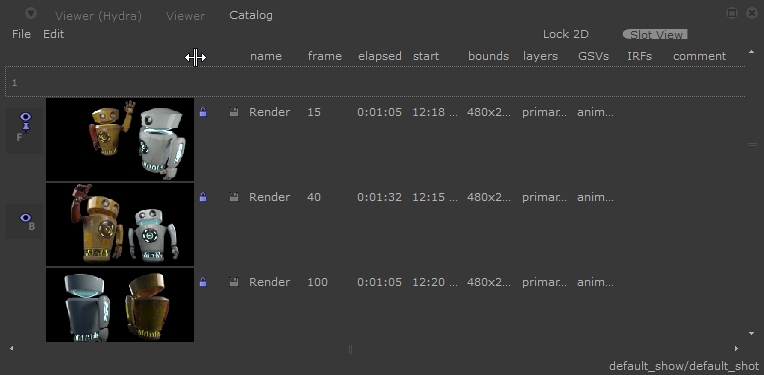
Task: Click the lock icon on frame 40 render
Action: (203, 197)
